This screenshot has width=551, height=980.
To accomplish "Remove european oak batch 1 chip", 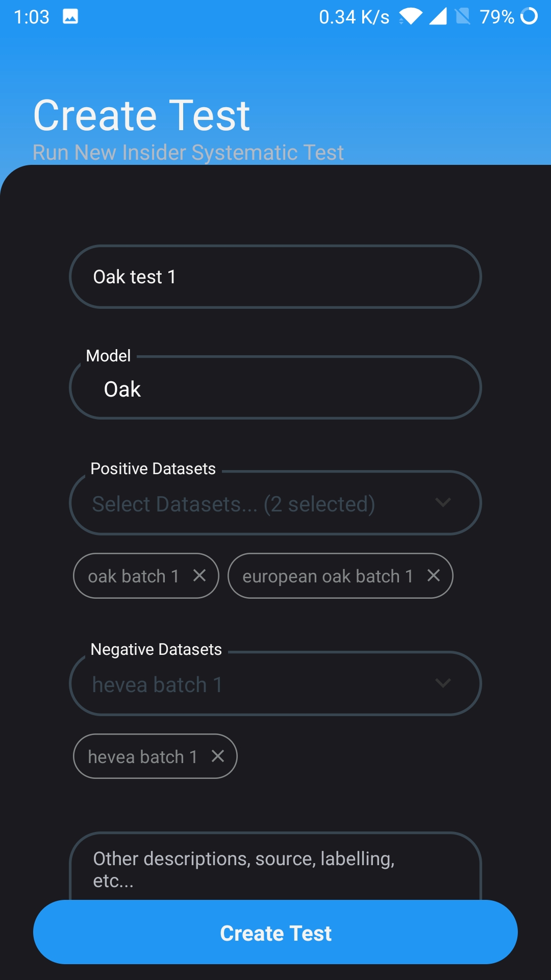I will (434, 576).
